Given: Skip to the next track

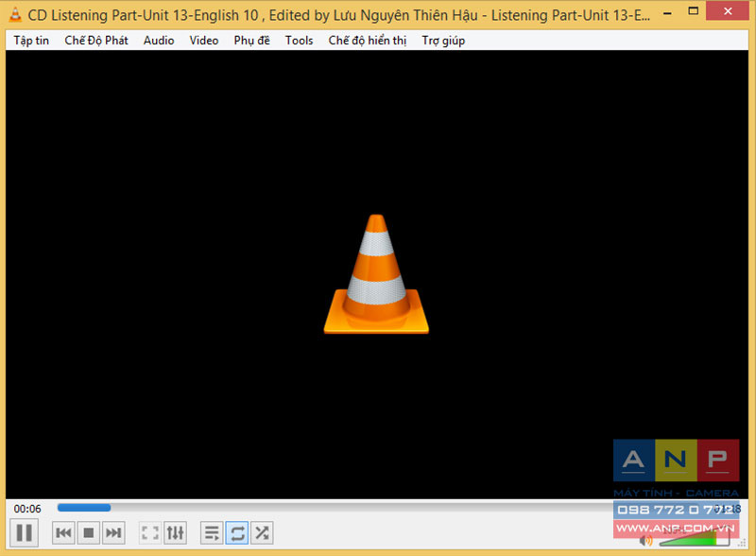Looking at the screenshot, I should tap(113, 533).
